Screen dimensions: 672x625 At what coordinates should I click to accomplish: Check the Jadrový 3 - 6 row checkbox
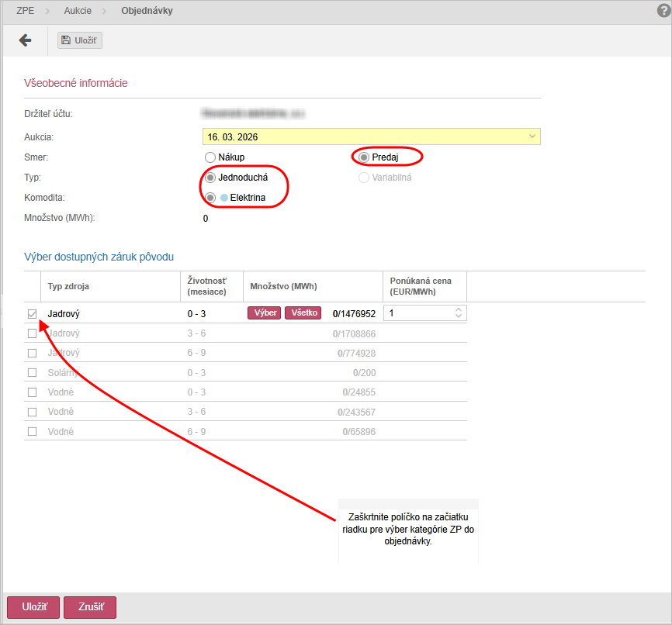click(x=32, y=333)
